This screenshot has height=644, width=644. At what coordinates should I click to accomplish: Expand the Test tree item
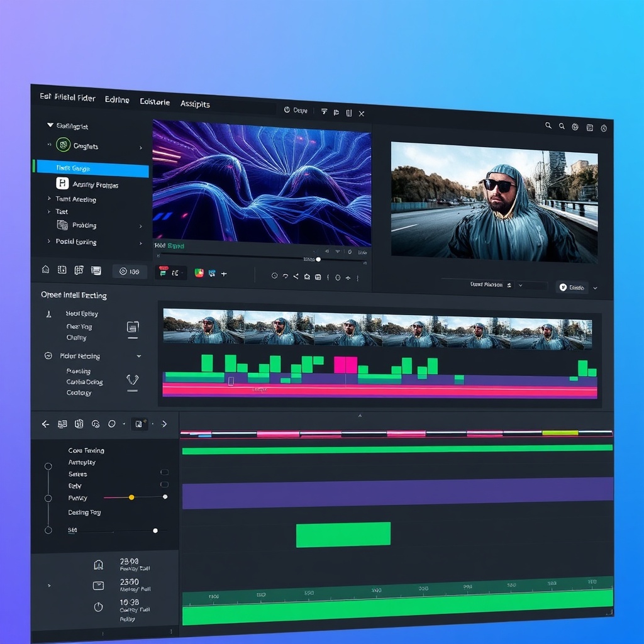49,211
